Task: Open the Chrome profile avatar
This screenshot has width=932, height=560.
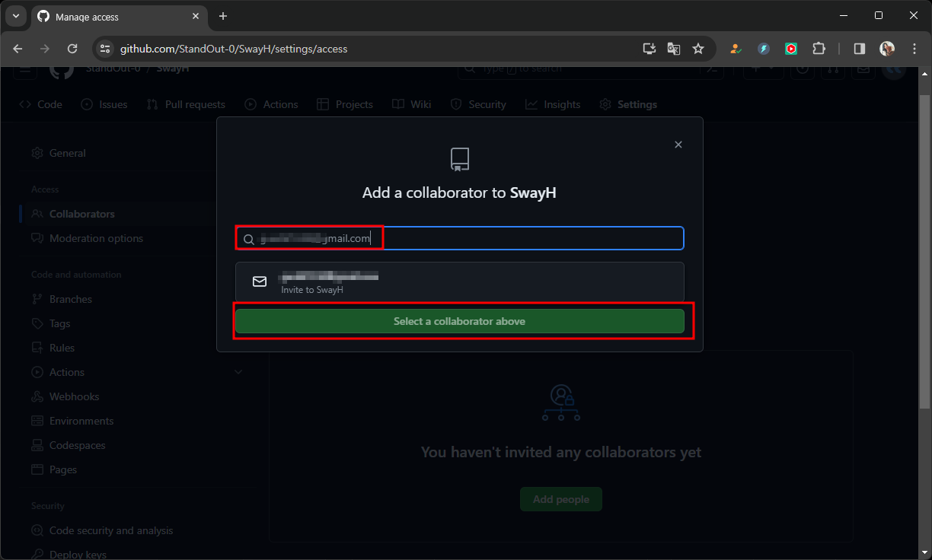Action: [x=887, y=49]
